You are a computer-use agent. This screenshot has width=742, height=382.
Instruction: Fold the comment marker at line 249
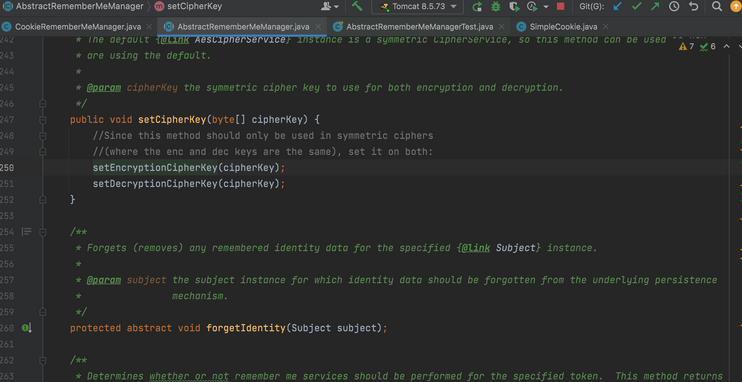(43, 151)
